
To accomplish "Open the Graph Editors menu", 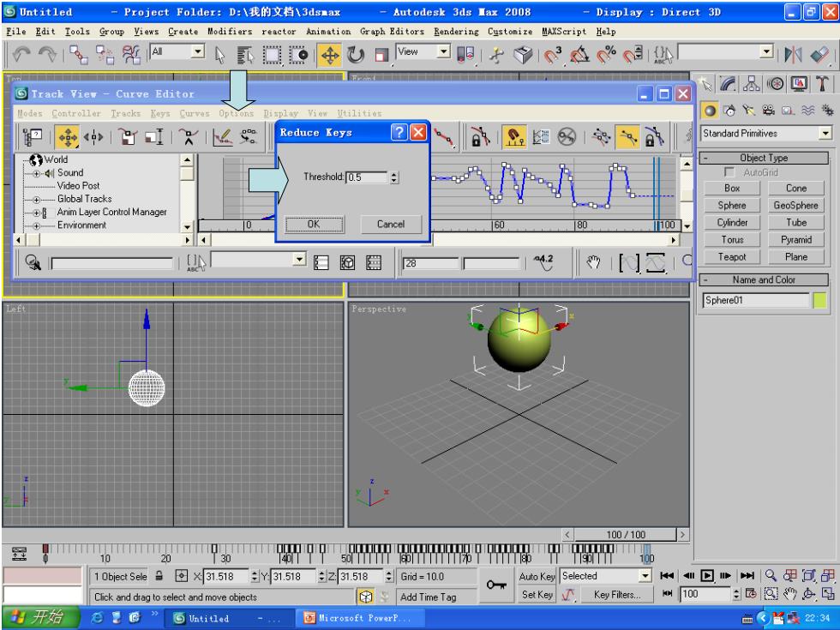I will point(392,32).
